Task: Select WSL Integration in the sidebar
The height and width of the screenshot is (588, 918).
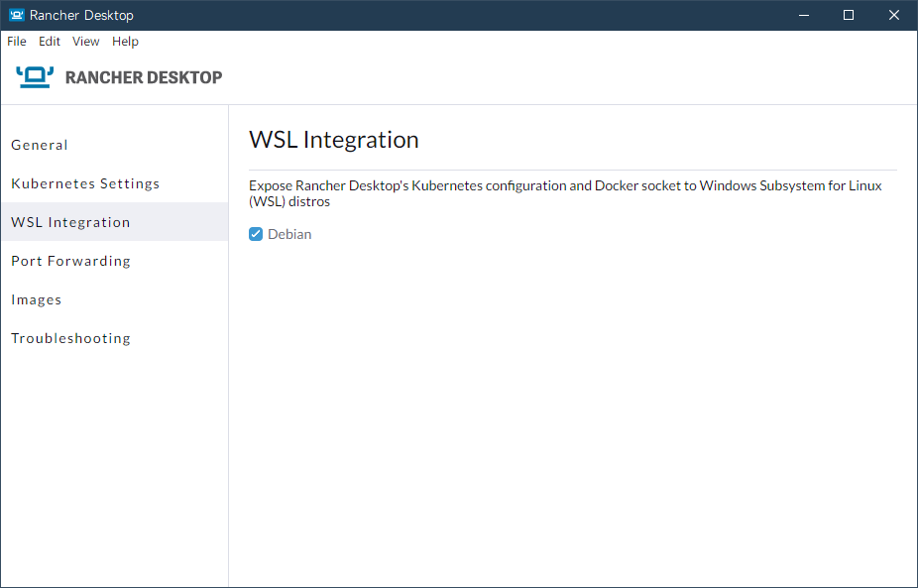Action: [x=70, y=222]
